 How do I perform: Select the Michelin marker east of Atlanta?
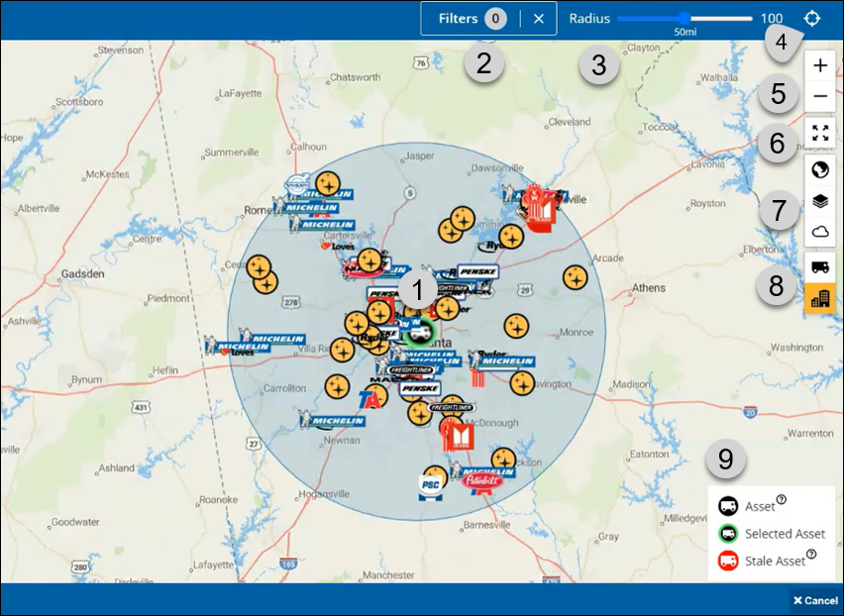(501, 361)
